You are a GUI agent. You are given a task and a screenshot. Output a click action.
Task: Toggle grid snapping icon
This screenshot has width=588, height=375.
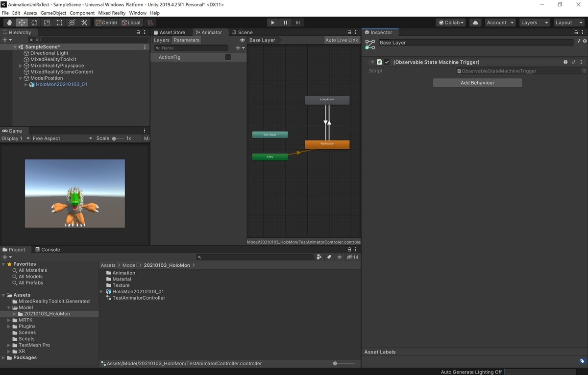[150, 23]
